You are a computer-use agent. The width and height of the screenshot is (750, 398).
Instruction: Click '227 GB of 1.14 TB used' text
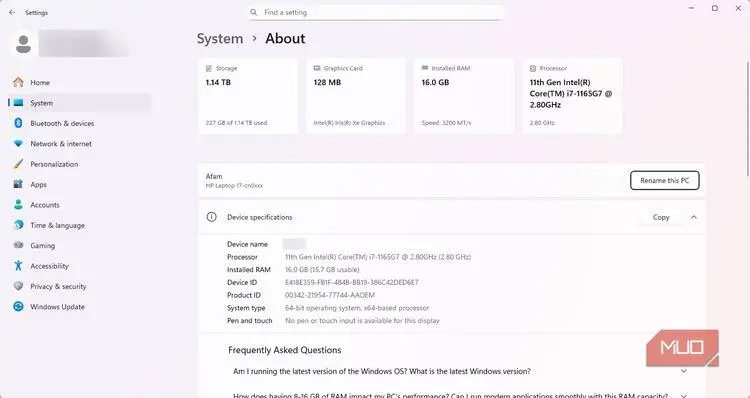(x=236, y=123)
